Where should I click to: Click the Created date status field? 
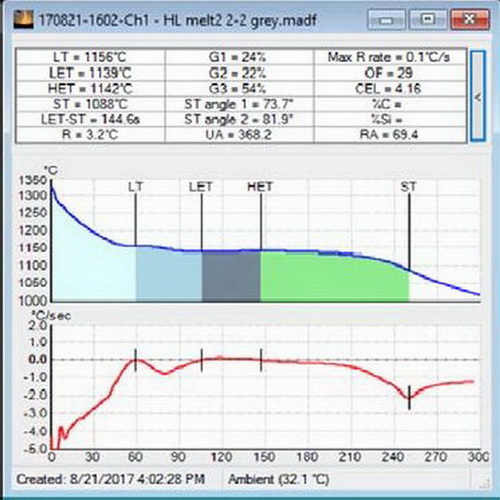click(111, 479)
